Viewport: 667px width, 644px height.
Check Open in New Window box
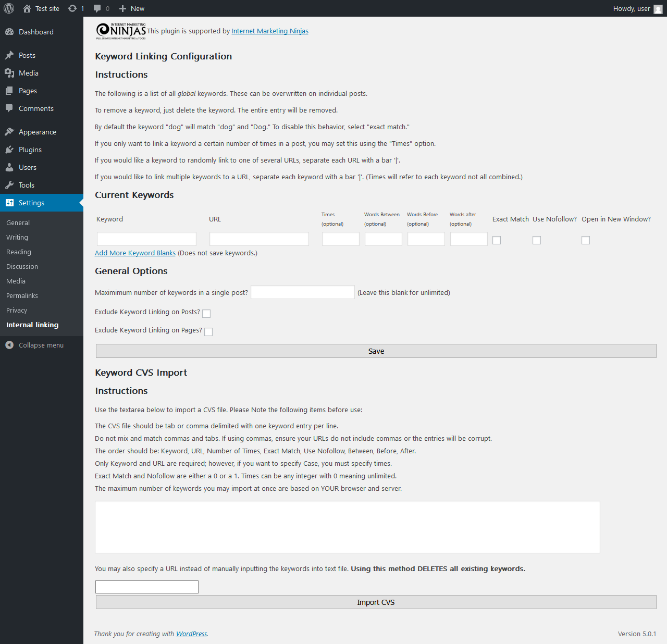point(586,240)
